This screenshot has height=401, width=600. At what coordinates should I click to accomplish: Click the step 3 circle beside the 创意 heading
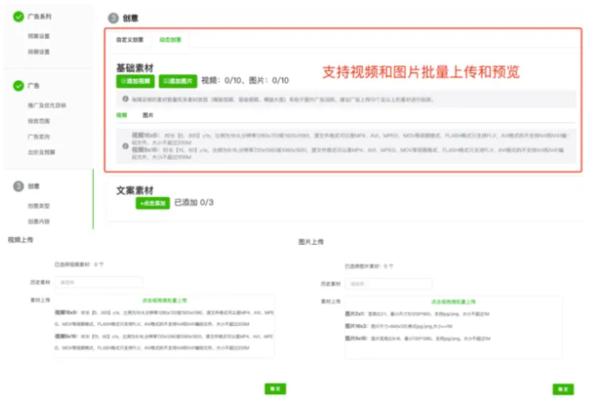[x=113, y=18]
